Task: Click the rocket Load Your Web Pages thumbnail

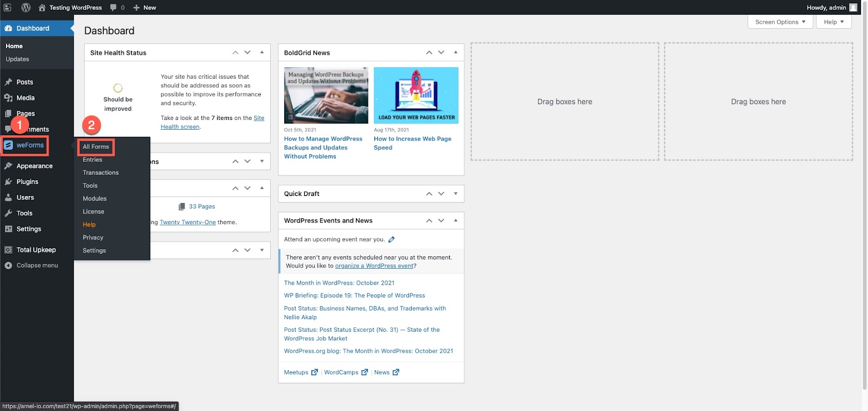Action: (x=416, y=96)
